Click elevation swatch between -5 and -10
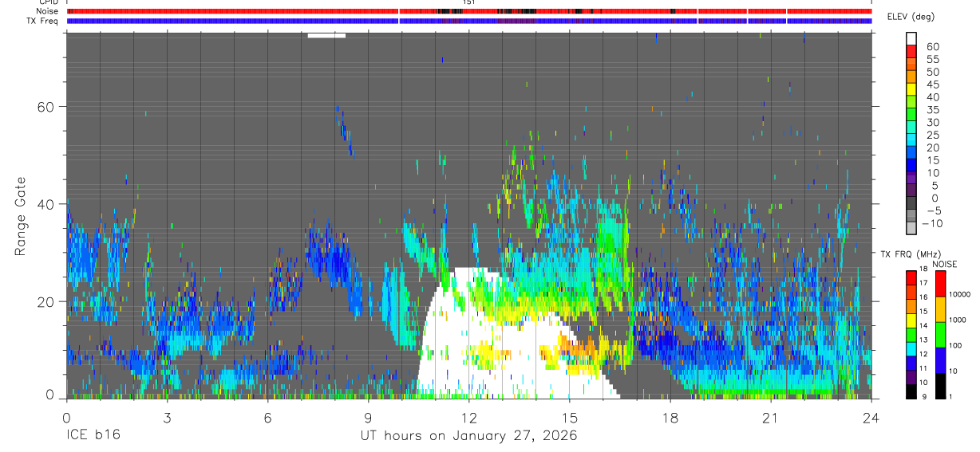 coord(911,215)
